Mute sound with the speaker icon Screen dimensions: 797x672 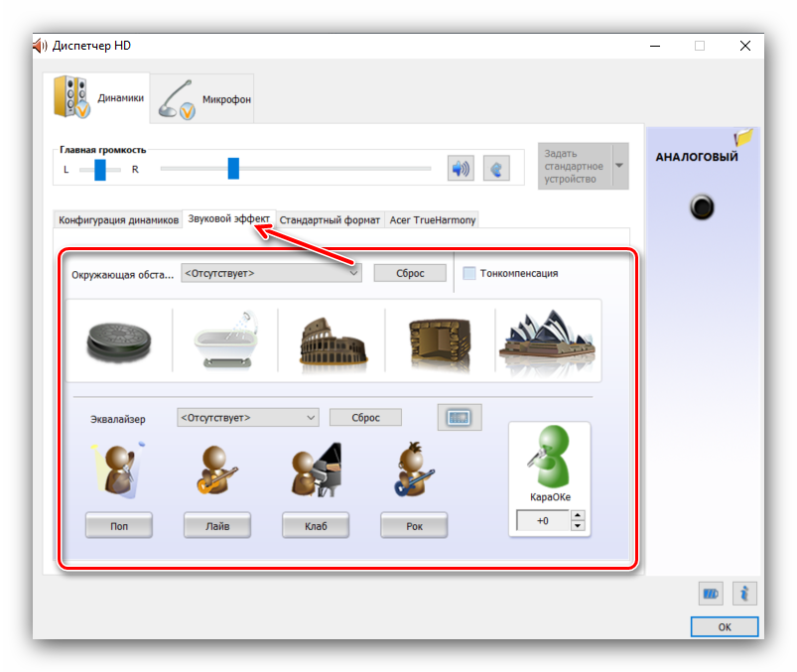[x=461, y=169]
